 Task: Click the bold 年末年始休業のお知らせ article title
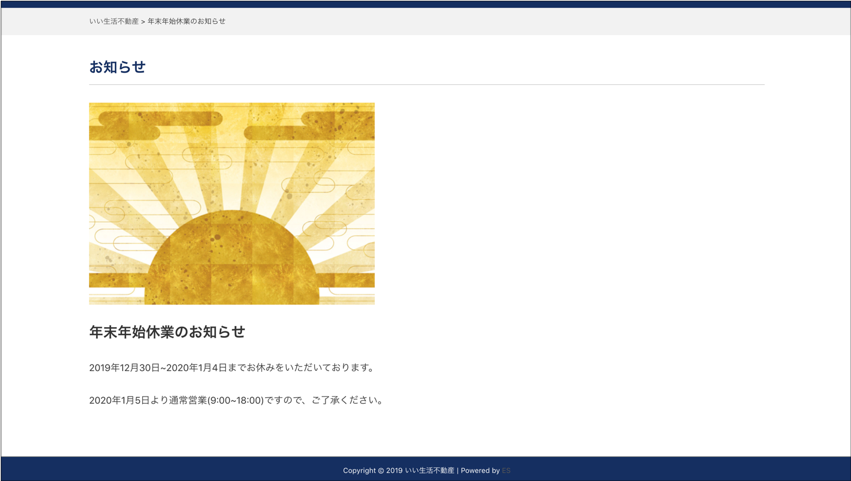(167, 332)
